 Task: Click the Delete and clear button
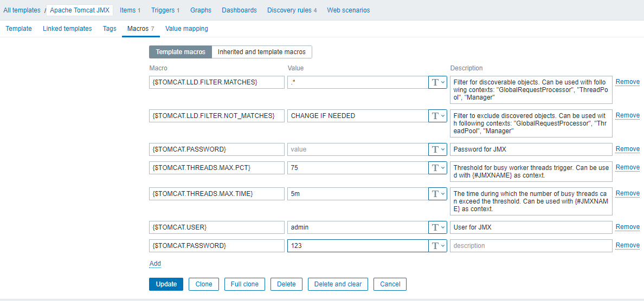(338, 284)
